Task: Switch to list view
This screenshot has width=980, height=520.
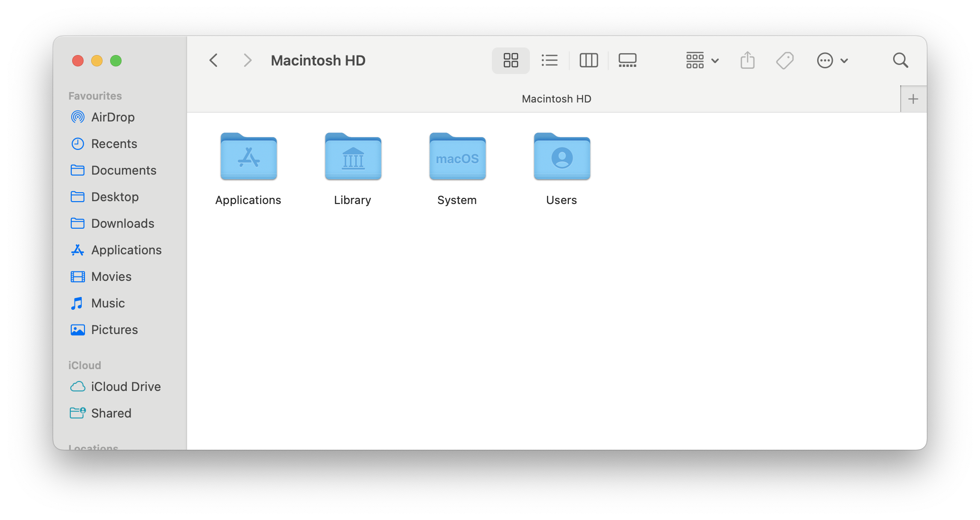Action: (x=549, y=60)
